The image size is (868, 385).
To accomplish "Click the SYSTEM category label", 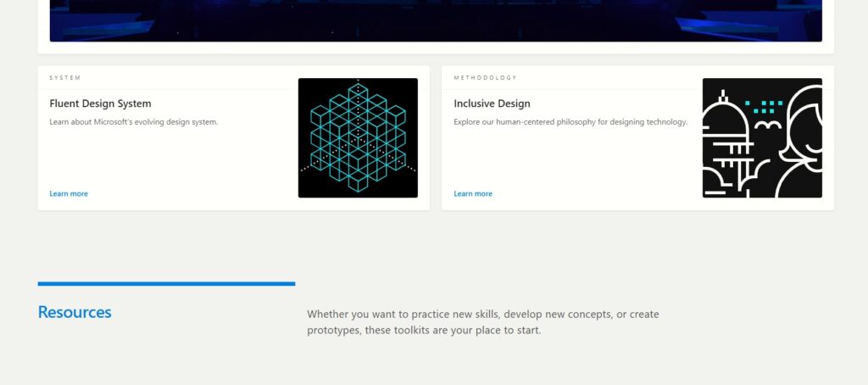I will (64, 77).
